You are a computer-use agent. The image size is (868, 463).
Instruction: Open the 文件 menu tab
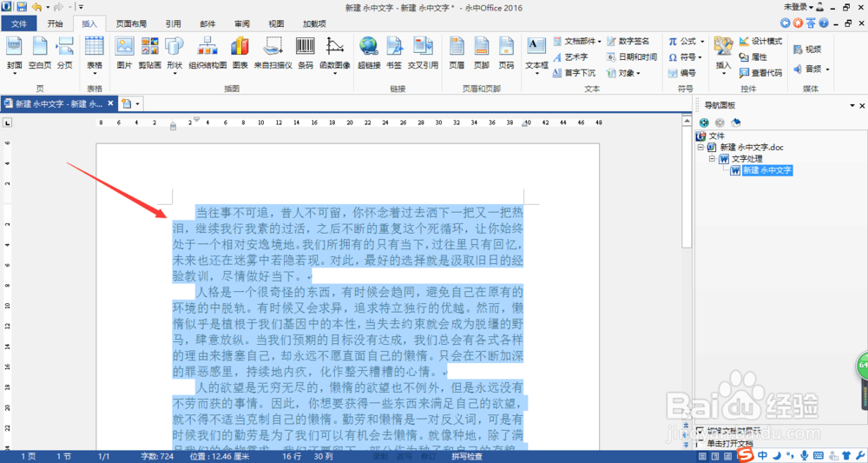pyautogui.click(x=19, y=23)
